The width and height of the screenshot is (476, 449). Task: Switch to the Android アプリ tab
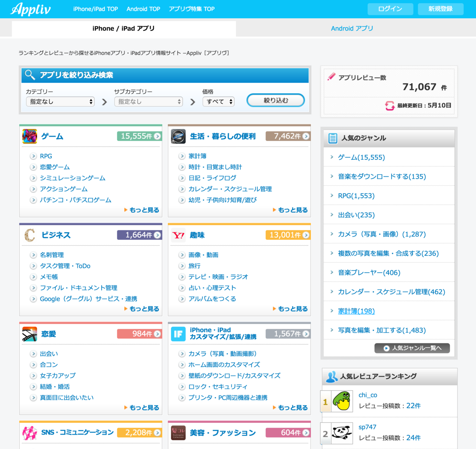click(352, 29)
